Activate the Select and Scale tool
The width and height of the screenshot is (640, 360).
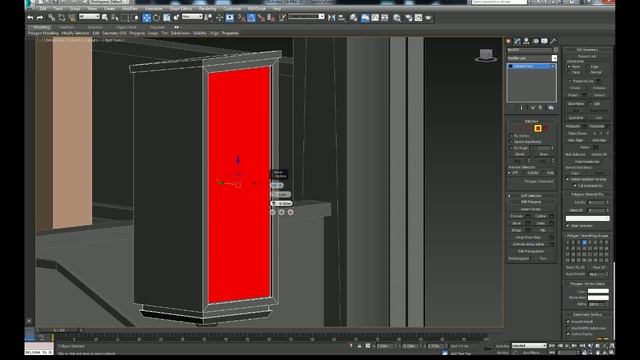167,18
